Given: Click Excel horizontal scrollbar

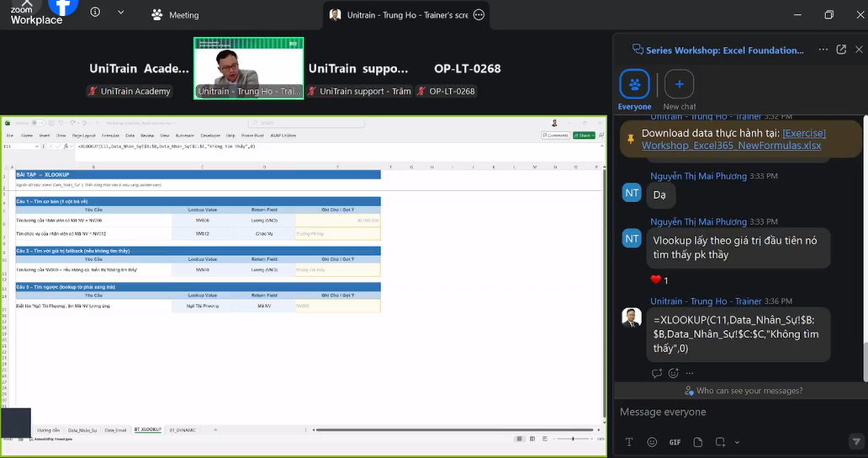Looking at the screenshot, I should (454, 429).
